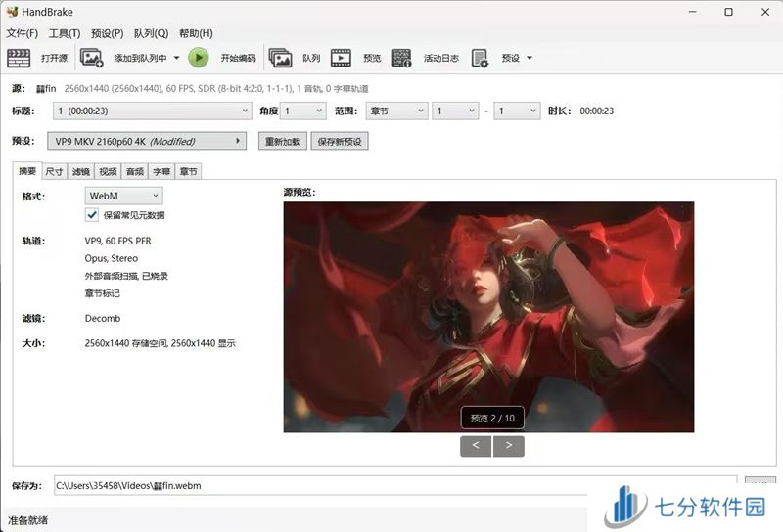Open the 工具(T) menu
Image resolution: width=783 pixels, height=532 pixels.
[x=65, y=33]
